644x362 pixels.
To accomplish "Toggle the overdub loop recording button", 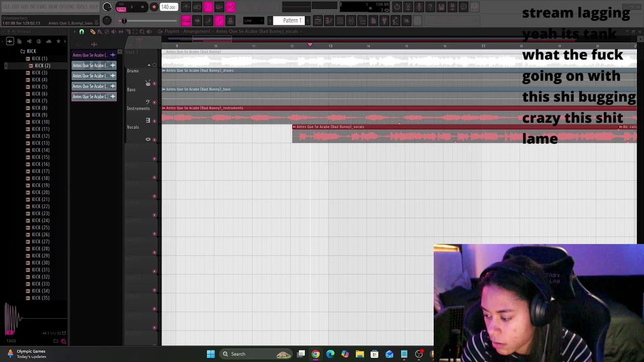I will (x=219, y=7).
